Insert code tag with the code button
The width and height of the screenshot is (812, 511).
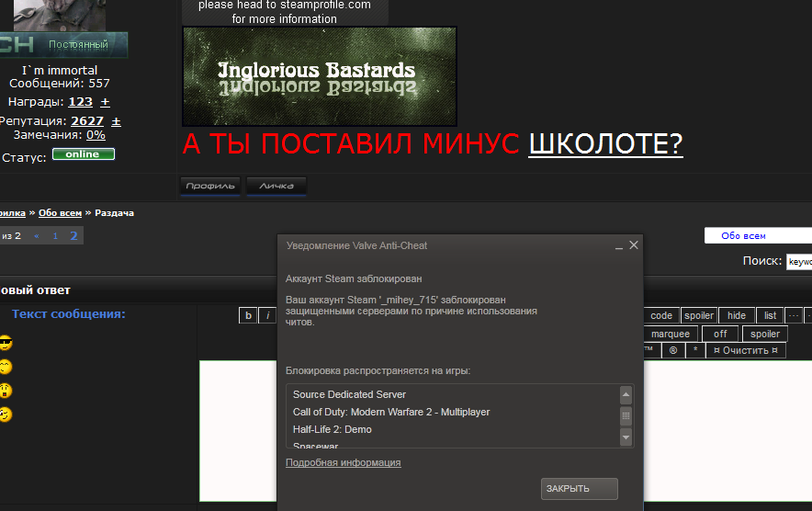661,315
